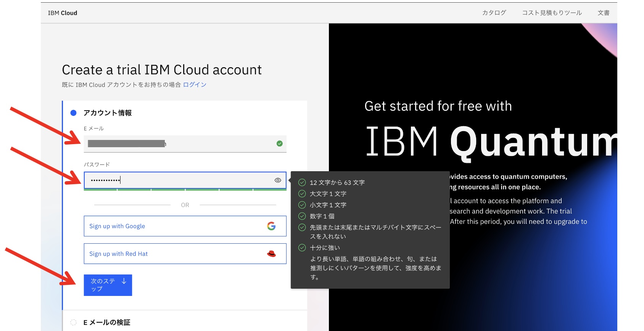The height and width of the screenshot is (331, 644).
Task: Open the カタログ menu item
Action: [494, 13]
